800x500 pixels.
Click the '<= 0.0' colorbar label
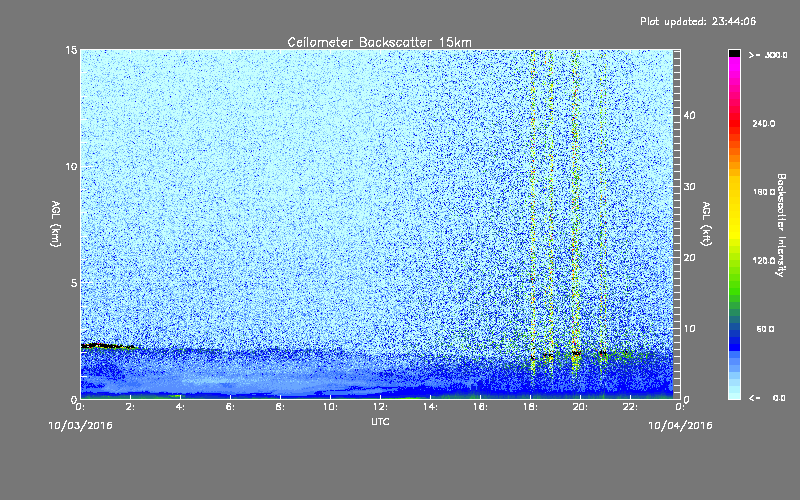767,398
